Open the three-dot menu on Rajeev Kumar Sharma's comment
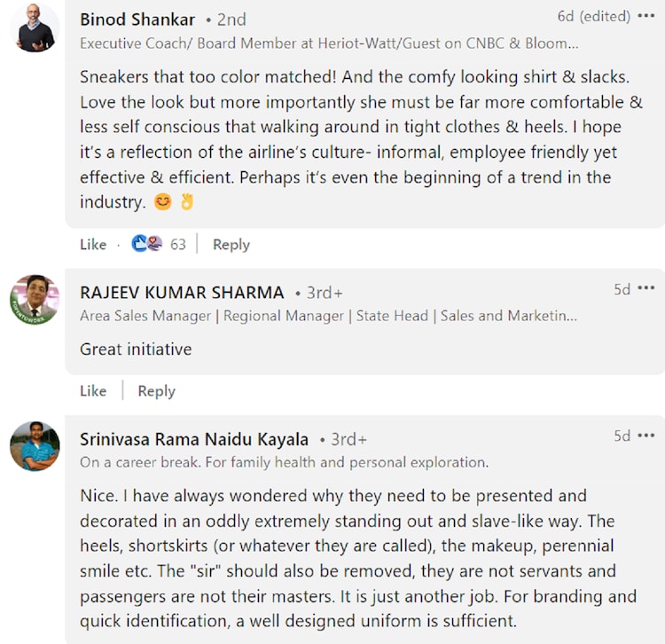 645,288
